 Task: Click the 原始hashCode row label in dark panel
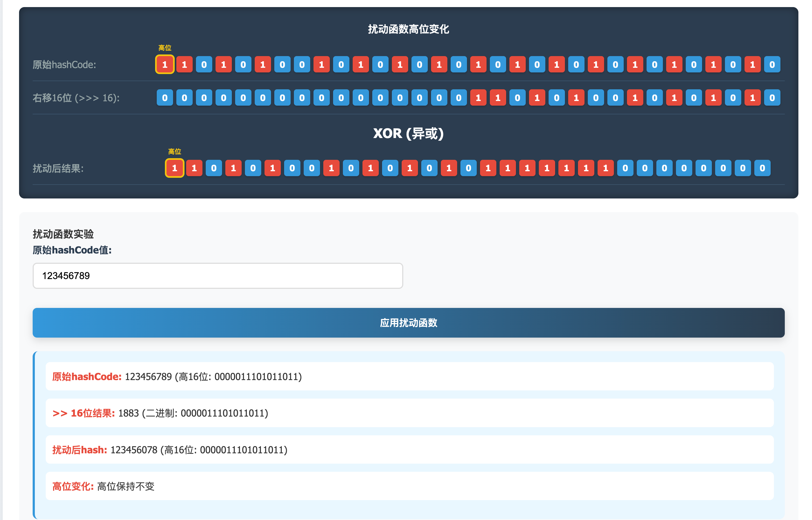click(x=64, y=65)
